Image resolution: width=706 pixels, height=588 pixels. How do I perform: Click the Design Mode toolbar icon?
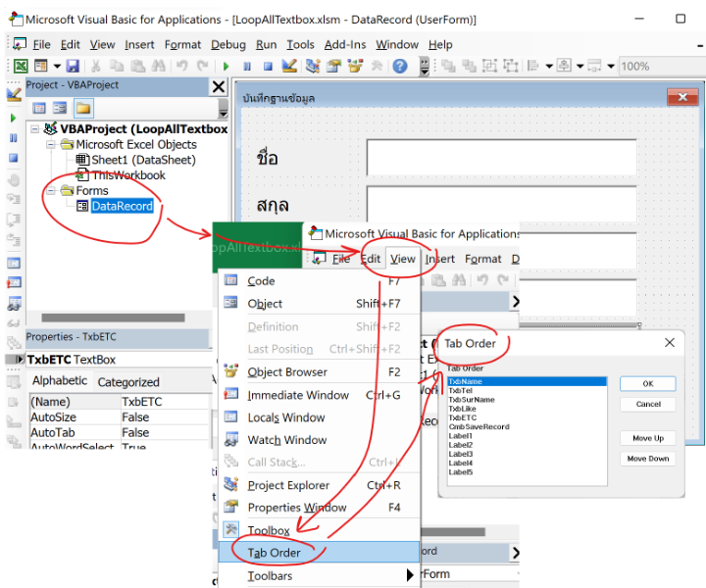coord(289,66)
